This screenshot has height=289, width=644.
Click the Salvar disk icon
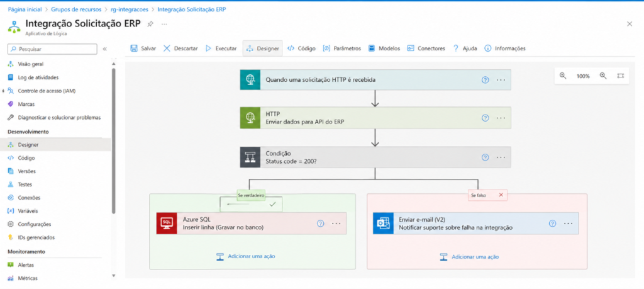pyautogui.click(x=134, y=48)
